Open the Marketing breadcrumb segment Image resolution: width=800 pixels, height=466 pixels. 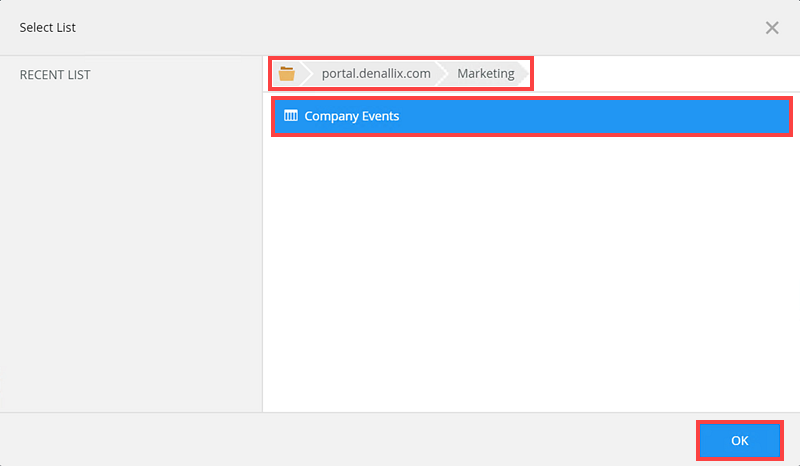pyautogui.click(x=486, y=73)
